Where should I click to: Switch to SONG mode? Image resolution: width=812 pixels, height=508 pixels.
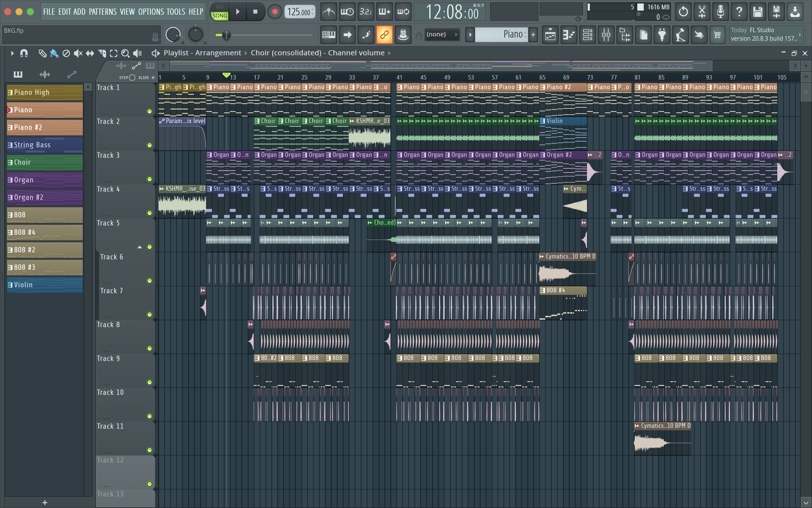[220, 16]
